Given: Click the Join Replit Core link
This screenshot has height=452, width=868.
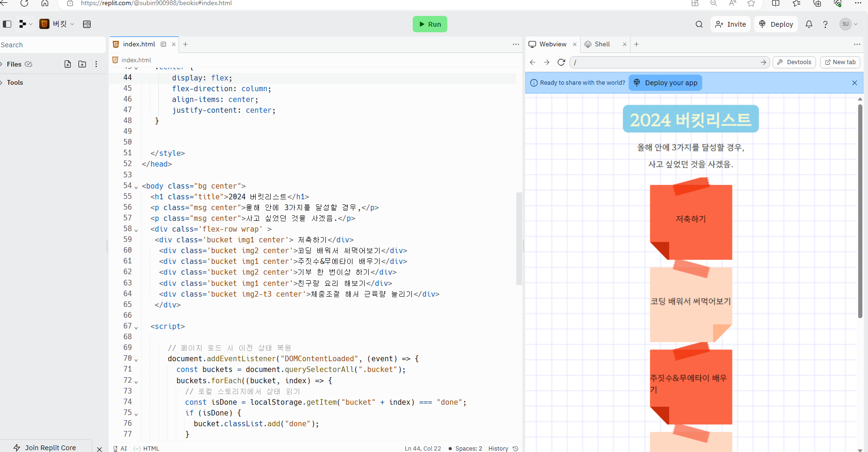Looking at the screenshot, I should click(45, 448).
